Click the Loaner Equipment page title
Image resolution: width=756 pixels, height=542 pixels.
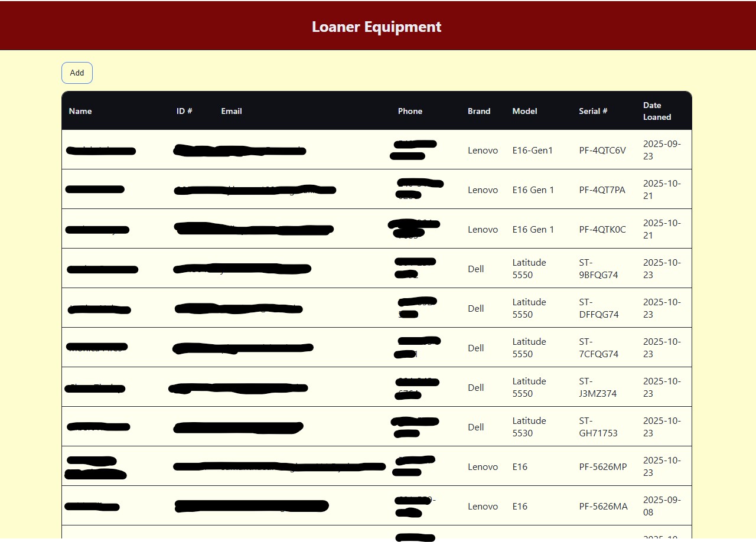tap(376, 27)
